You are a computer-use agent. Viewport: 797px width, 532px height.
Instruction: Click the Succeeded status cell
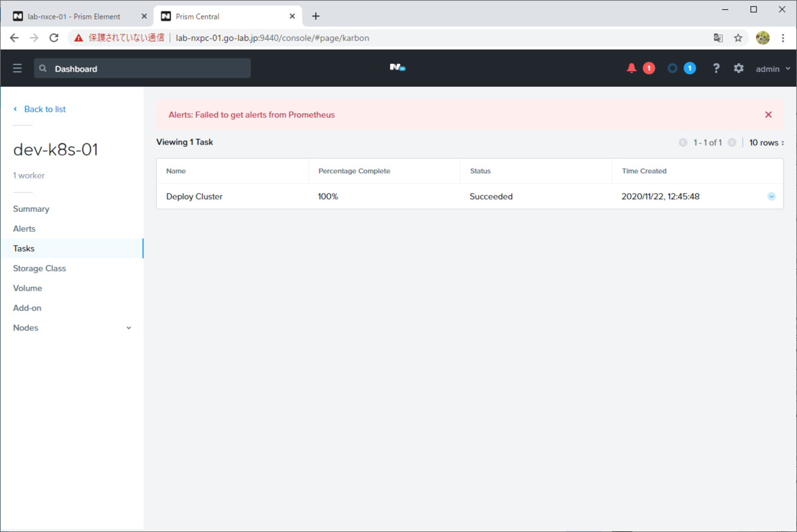491,197
